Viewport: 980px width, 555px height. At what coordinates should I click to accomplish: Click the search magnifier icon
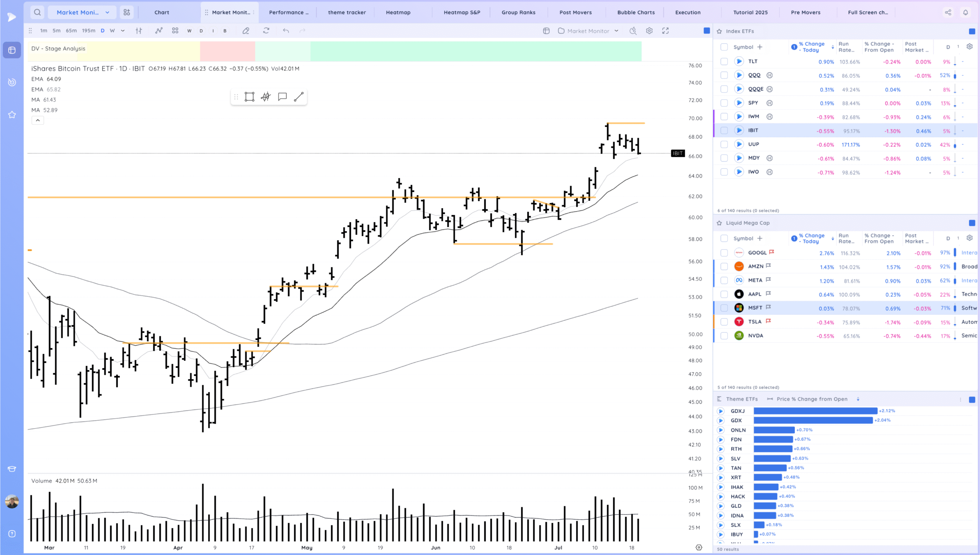(37, 12)
